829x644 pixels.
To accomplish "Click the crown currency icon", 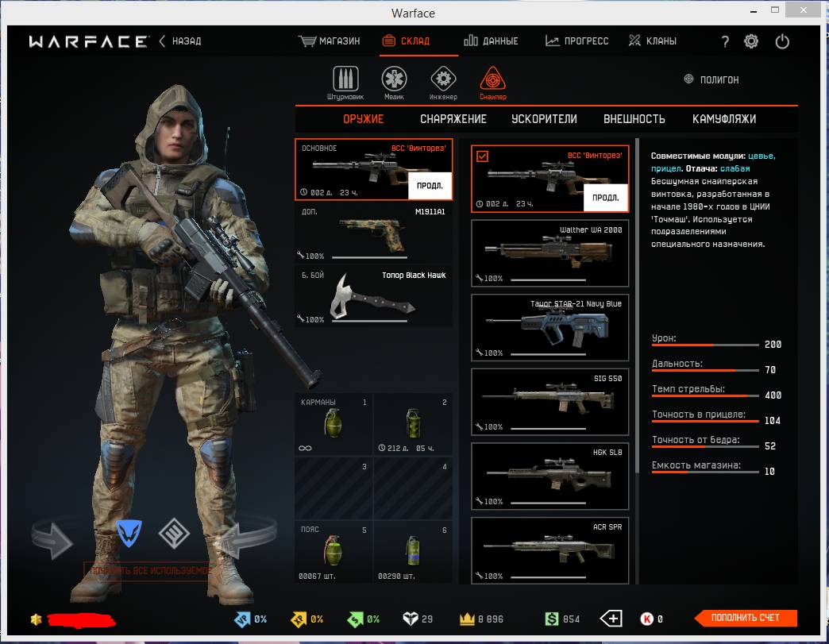I will (467, 619).
